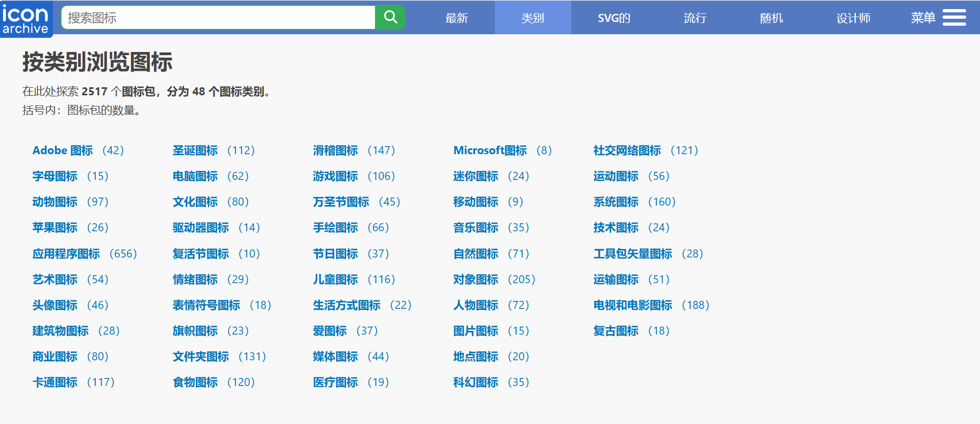Open the 万圣节图标 category
Screen dimensions: 980x424
pyautogui.click(x=341, y=202)
